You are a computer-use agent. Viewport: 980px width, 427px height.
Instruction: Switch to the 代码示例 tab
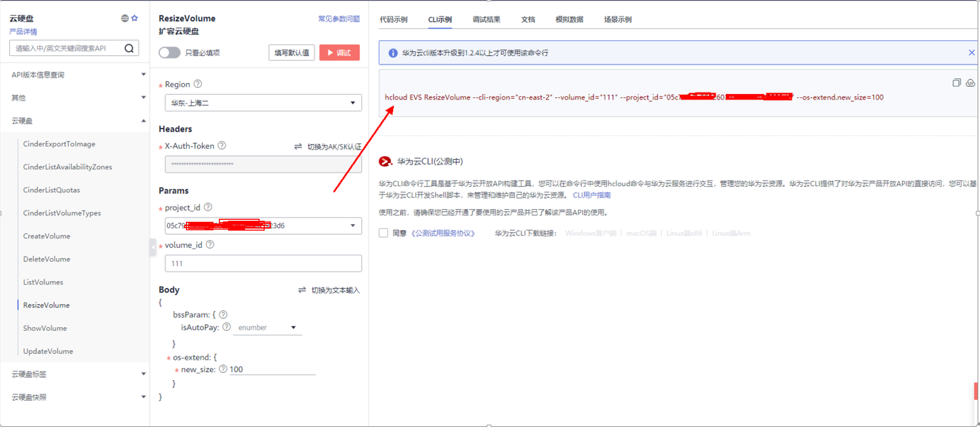click(393, 19)
